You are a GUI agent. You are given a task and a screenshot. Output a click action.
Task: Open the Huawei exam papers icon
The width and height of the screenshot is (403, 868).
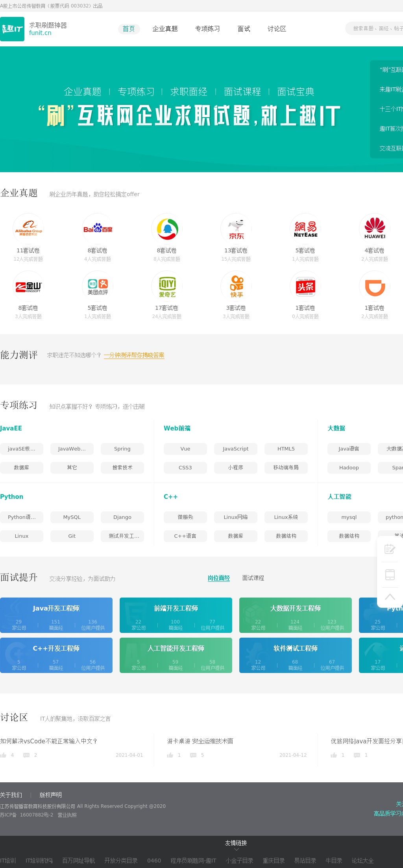(x=375, y=229)
